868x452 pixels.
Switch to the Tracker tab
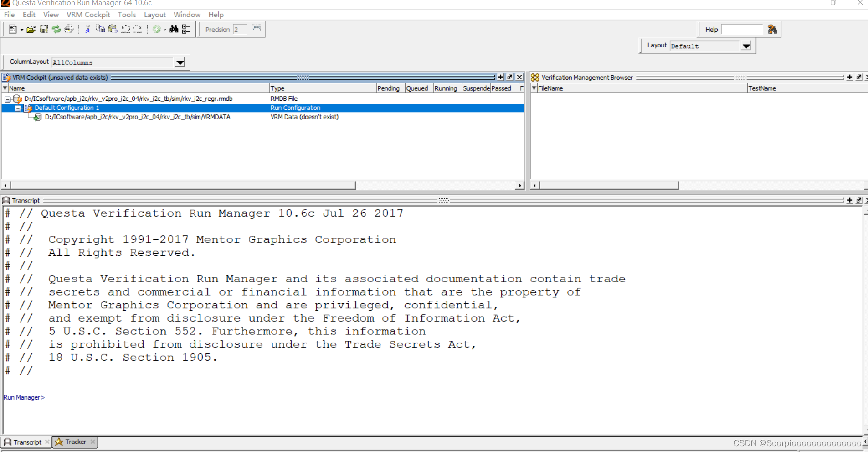[75, 442]
